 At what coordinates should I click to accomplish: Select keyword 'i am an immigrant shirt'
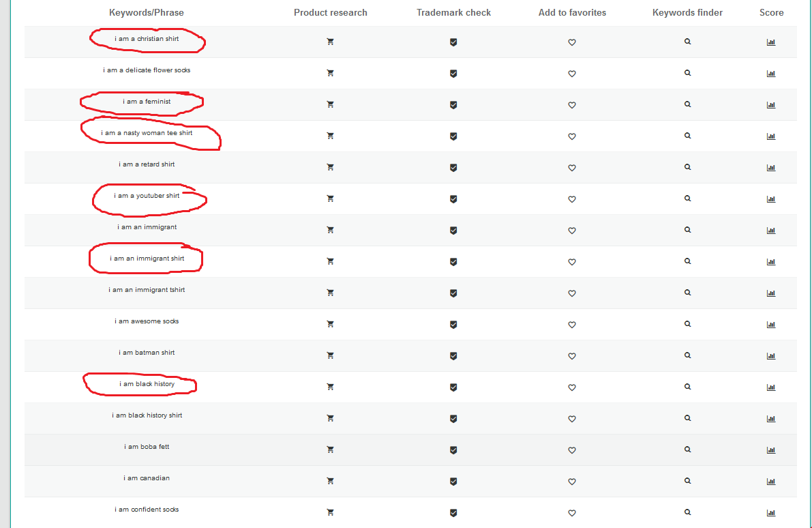tap(147, 259)
